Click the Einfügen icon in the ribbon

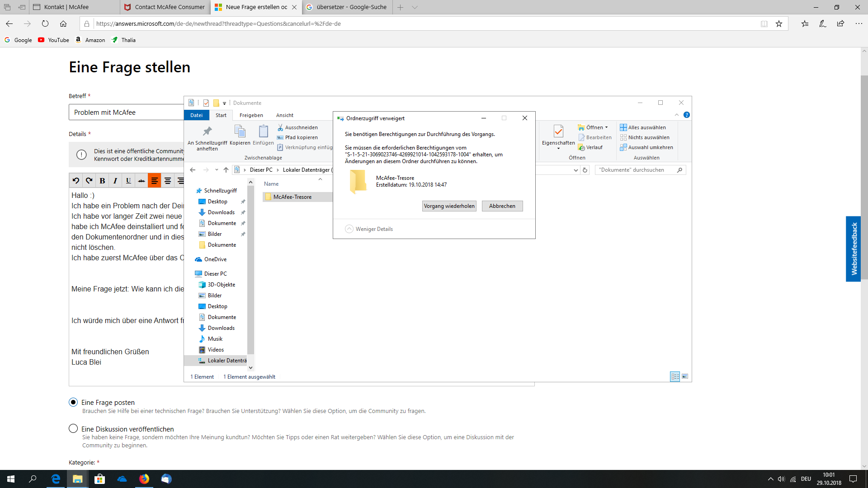tap(263, 131)
